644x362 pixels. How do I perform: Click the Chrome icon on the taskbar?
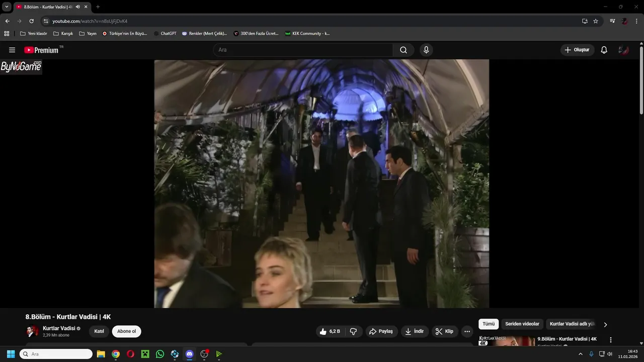tap(116, 354)
